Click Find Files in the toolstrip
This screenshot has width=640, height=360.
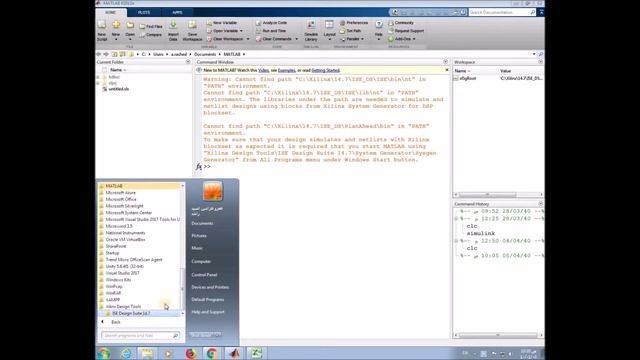pyautogui.click(x=151, y=27)
